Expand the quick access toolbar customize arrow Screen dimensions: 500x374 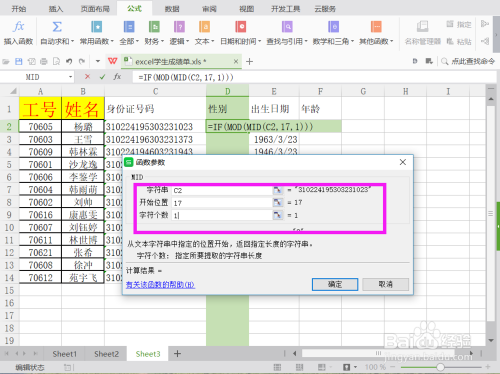point(98,61)
